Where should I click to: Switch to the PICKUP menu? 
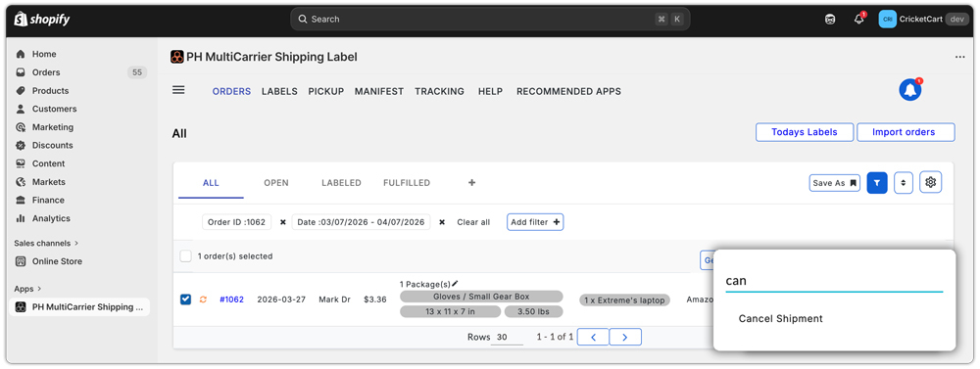[x=325, y=91]
